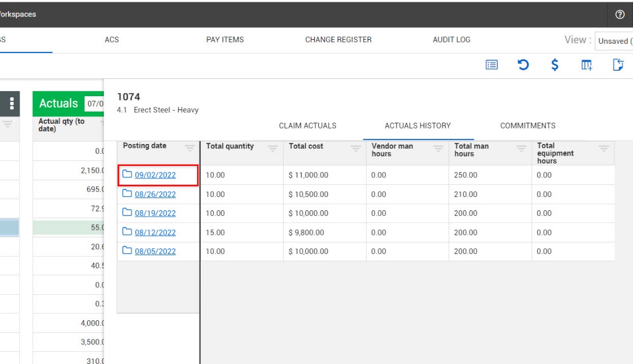The image size is (633, 364).
Task: Open the 09/02/2022 posting date link
Action: (x=155, y=175)
